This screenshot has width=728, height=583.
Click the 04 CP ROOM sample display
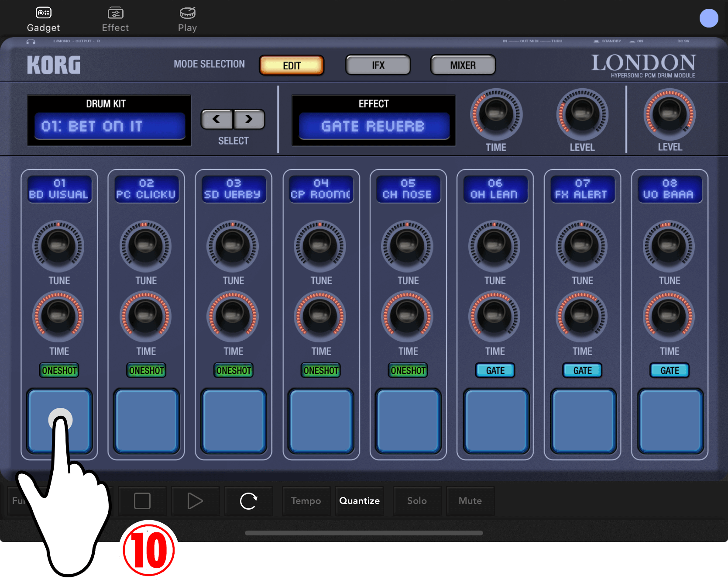point(321,189)
